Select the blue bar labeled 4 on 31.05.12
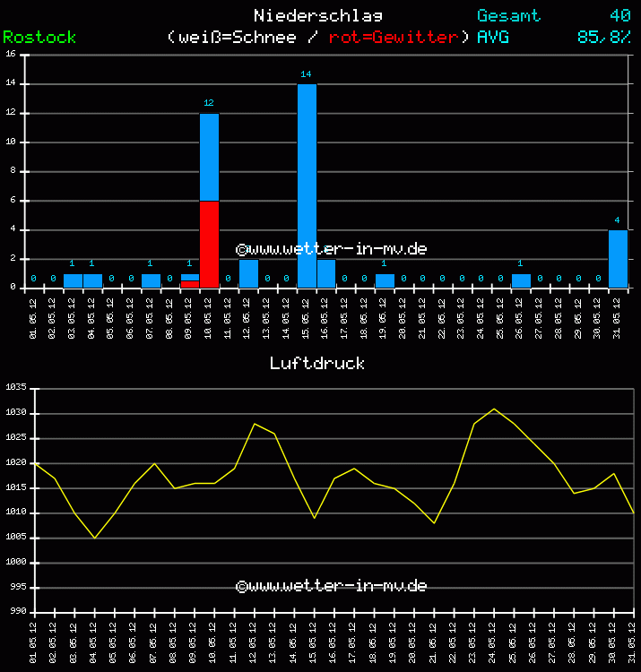The height and width of the screenshot is (672, 641). pyautogui.click(x=618, y=259)
